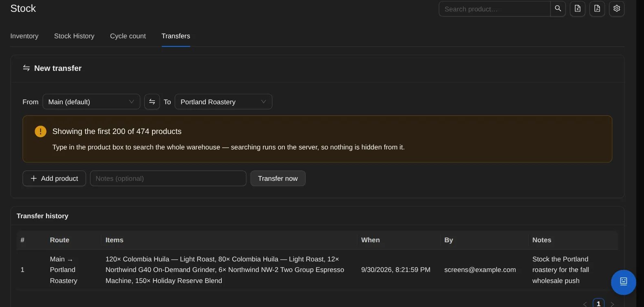Viewport: 644px width, 307px height.
Task: Open the blue floating chat button
Action: (623, 282)
